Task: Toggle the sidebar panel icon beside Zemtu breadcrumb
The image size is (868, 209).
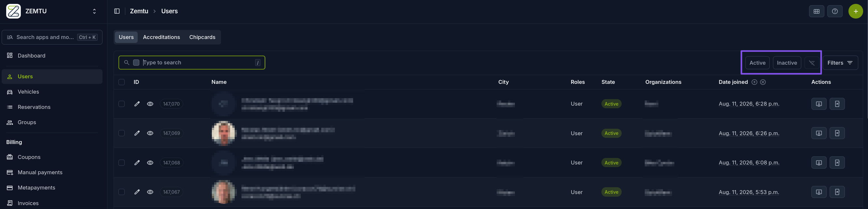Action: pos(117,11)
